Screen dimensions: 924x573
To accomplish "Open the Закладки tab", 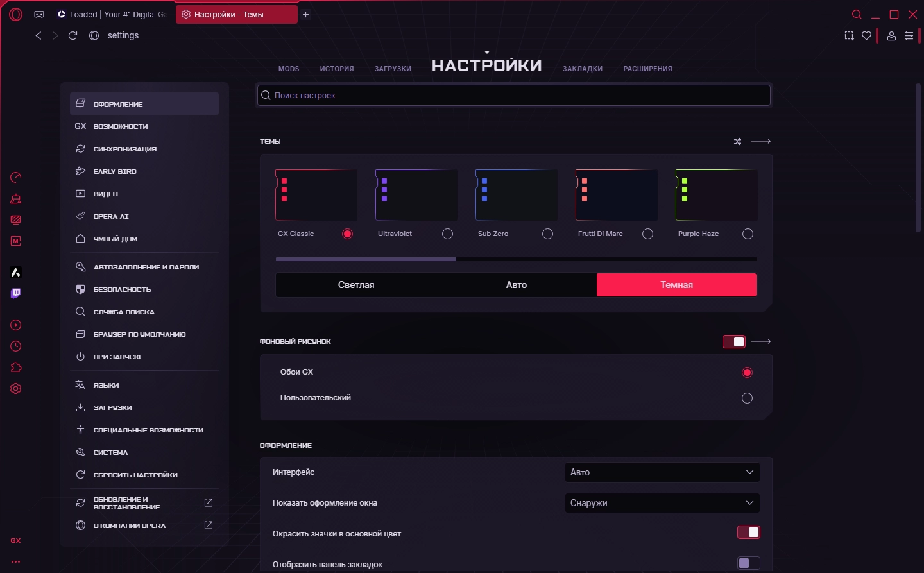I will tap(583, 69).
